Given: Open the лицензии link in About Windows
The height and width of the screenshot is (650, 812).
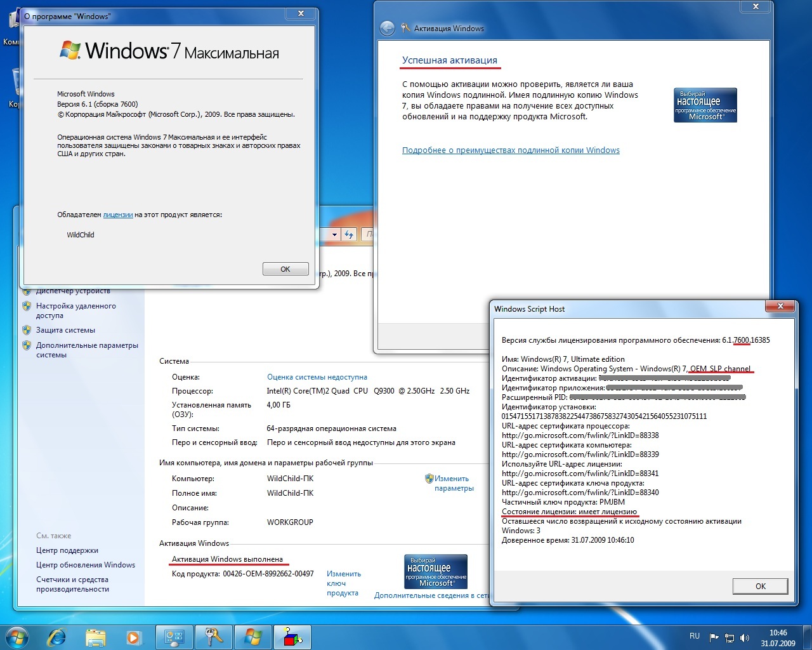Looking at the screenshot, I should click(118, 215).
